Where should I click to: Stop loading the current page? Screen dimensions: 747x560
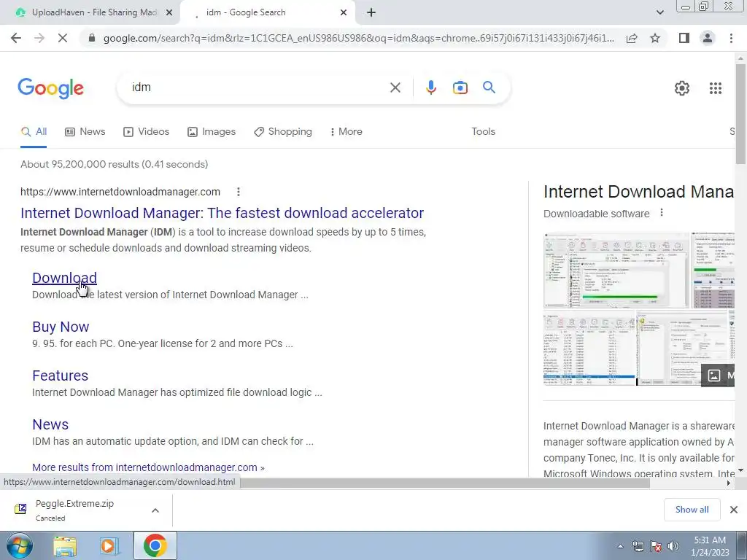(63, 38)
